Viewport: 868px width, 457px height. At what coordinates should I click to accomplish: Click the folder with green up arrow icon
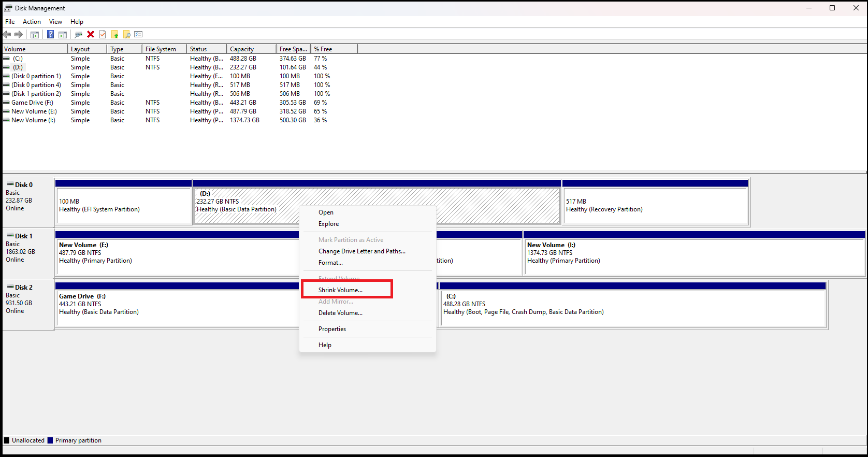pos(114,35)
